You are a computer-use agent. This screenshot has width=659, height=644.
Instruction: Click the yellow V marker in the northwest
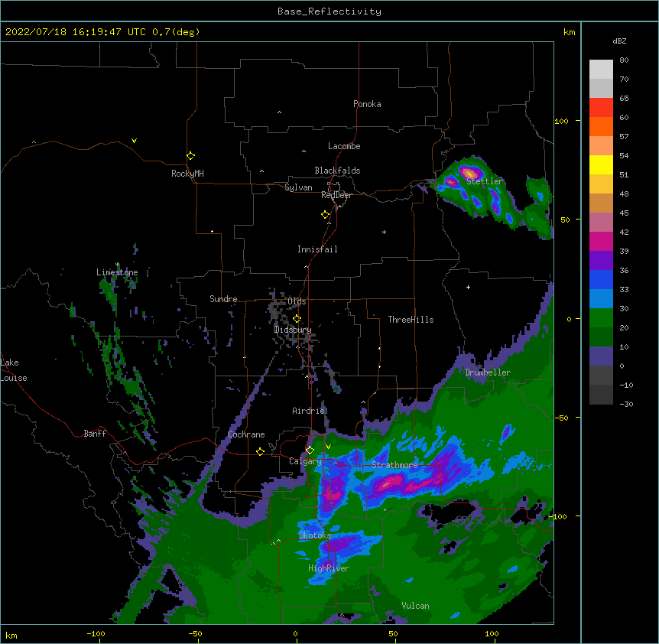tap(134, 141)
